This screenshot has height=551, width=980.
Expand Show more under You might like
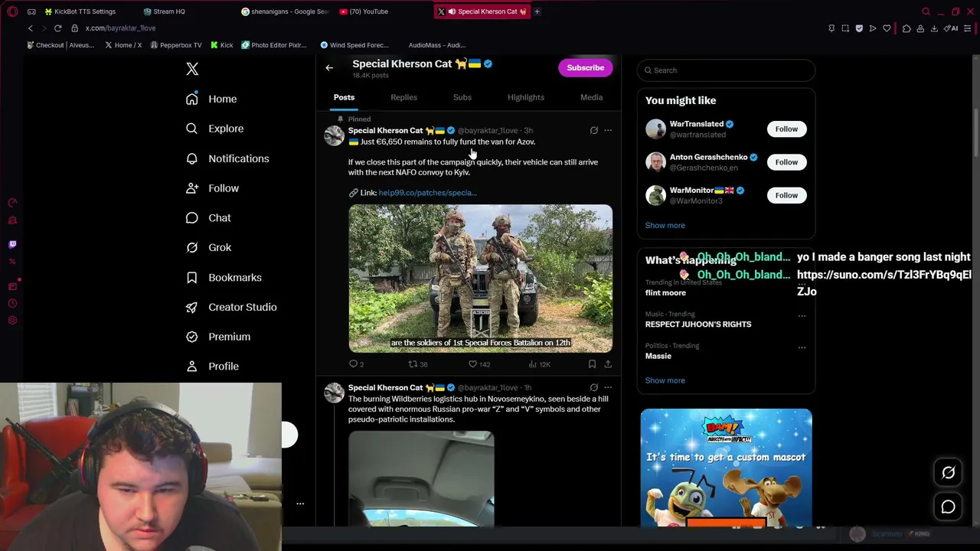(x=665, y=226)
